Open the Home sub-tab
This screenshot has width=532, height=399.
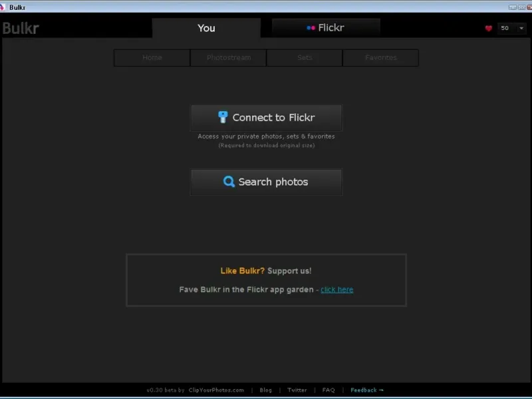152,58
